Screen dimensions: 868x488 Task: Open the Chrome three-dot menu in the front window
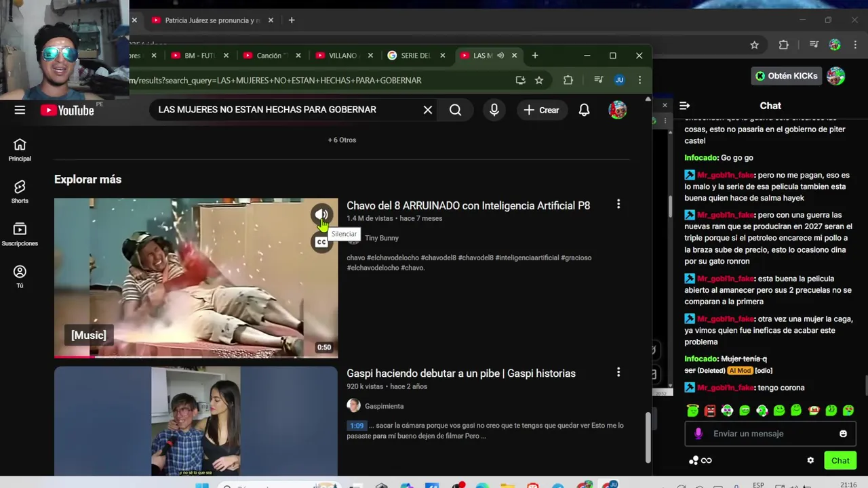639,80
